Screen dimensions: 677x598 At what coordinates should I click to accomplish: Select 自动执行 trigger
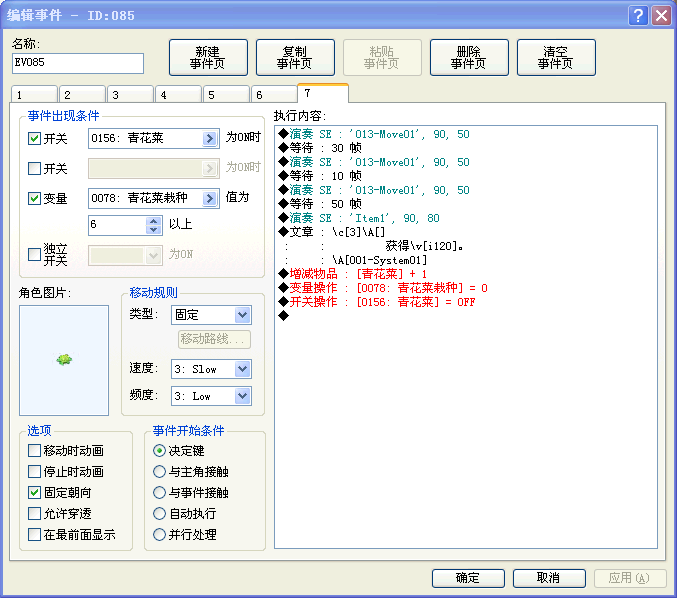coord(159,513)
